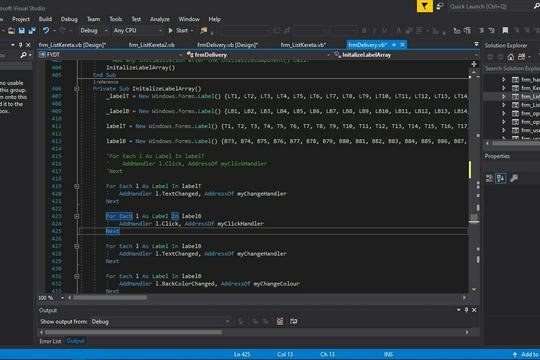
Task: Click the Search Solution Explorer field
Action: point(512,69)
